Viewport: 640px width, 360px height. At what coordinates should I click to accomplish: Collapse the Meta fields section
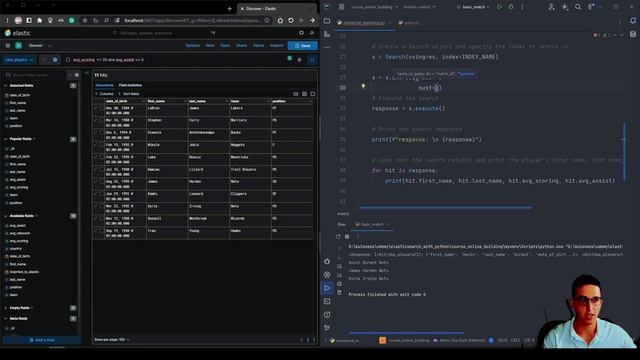[6, 318]
